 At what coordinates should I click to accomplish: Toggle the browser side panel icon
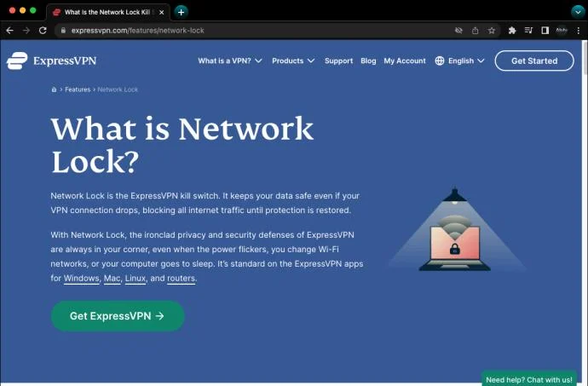coord(545,31)
